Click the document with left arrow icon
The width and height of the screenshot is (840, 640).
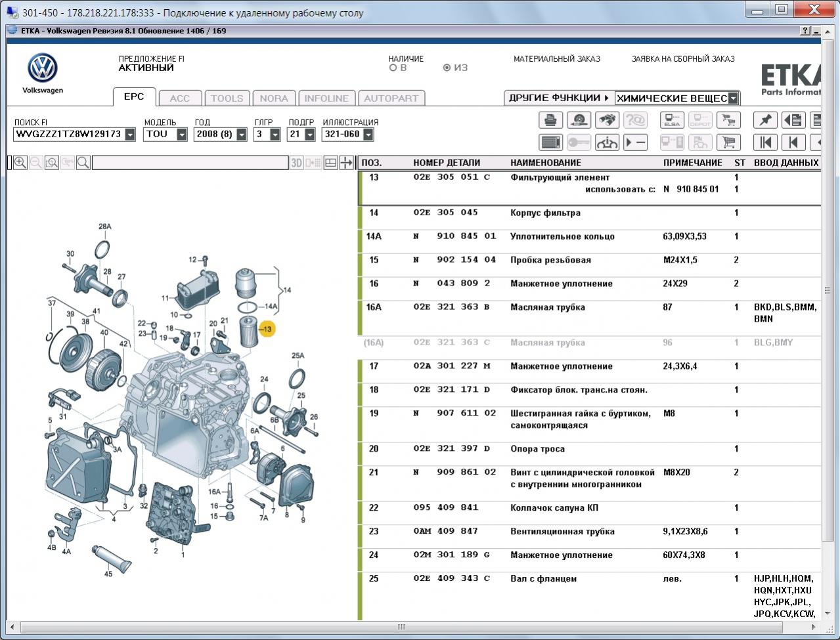pos(793,120)
